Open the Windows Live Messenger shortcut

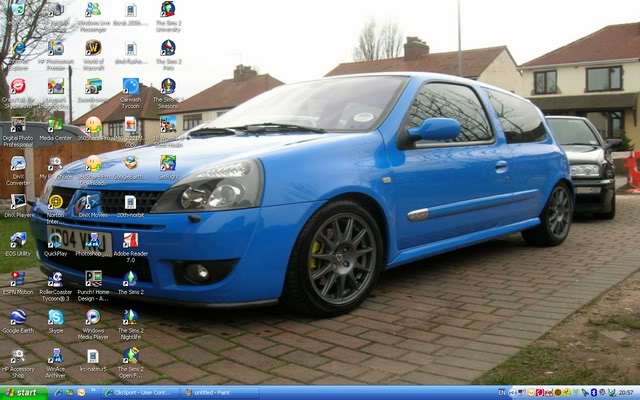click(93, 10)
